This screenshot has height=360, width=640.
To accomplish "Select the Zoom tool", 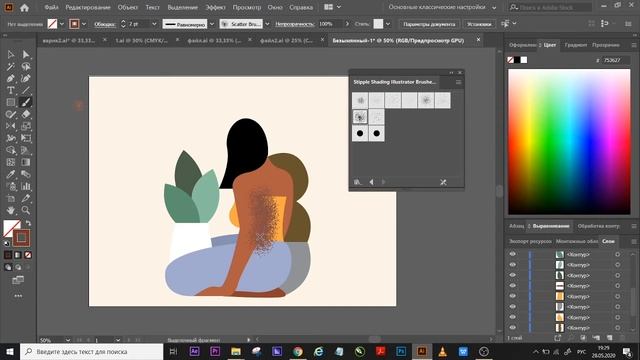I will (x=26, y=210).
